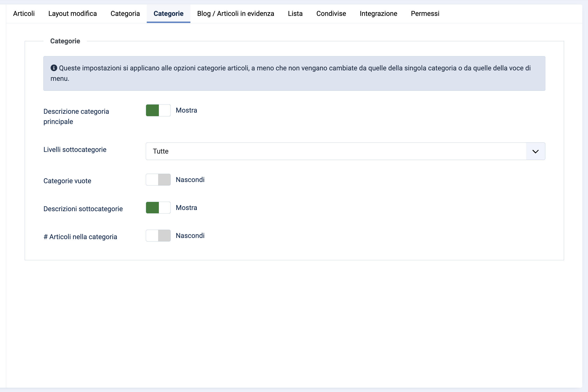Click the Nascondi text beside Categorie vuote
588x392 pixels.
pyautogui.click(x=190, y=180)
